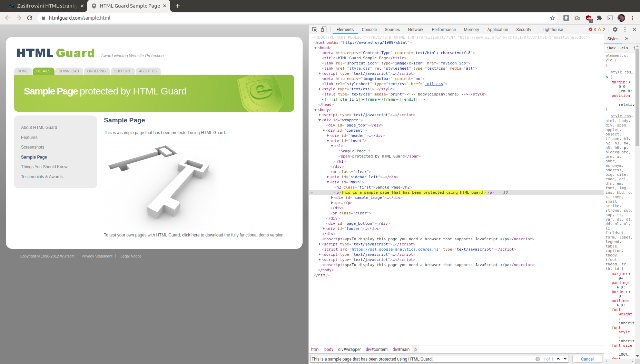Open the Chrome profile avatar
This screenshot has width=640, height=364.
click(x=621, y=18)
